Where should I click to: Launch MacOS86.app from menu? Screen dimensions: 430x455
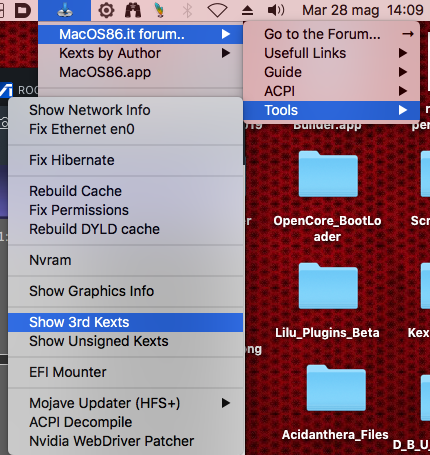pos(140,72)
